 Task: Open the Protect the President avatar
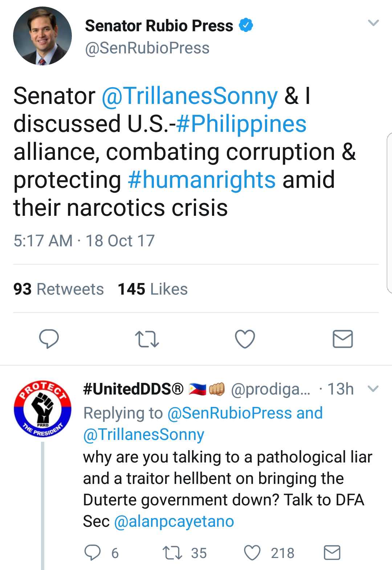[x=42, y=409]
